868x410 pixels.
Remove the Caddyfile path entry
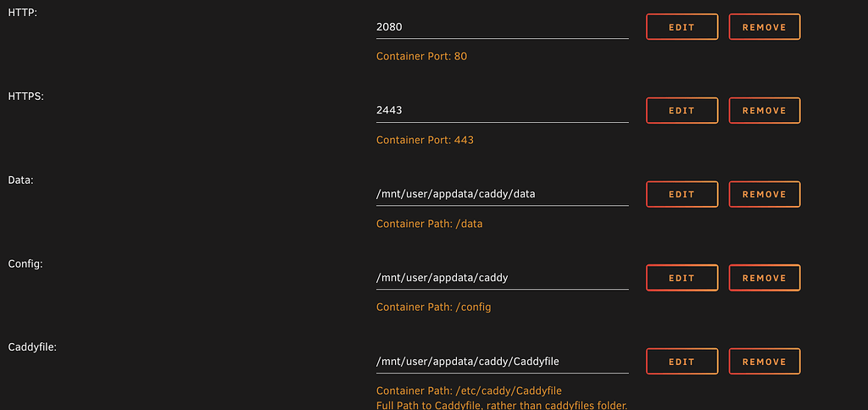tap(764, 362)
